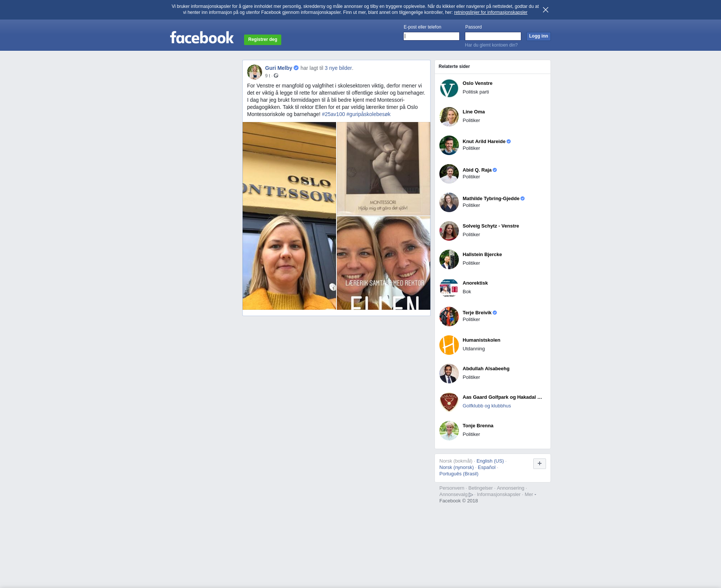Open the photo with rektor Ellen
Image resolution: width=721 pixels, height=588 pixels.
[x=383, y=263]
